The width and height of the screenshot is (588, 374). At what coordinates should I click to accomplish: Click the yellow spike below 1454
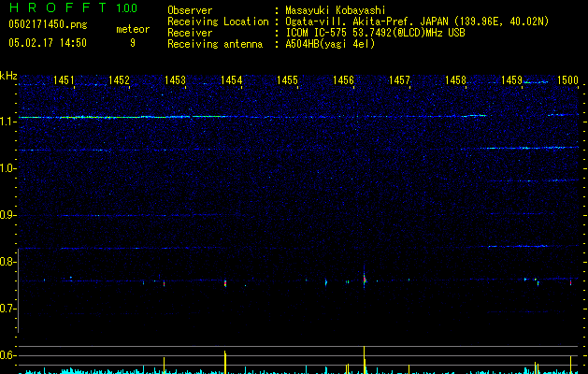tap(225, 363)
